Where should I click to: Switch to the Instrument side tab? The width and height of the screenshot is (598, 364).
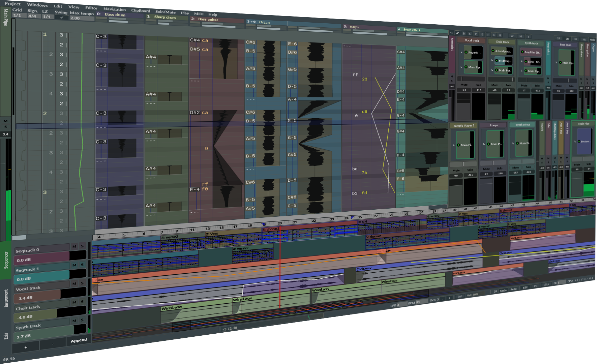click(6, 298)
